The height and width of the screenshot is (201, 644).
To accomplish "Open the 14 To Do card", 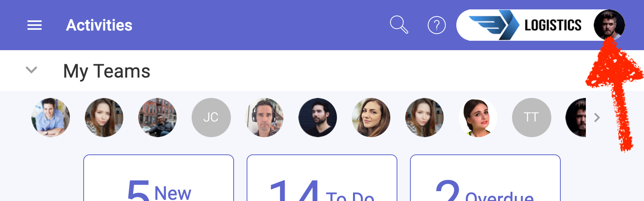I will click(322, 178).
